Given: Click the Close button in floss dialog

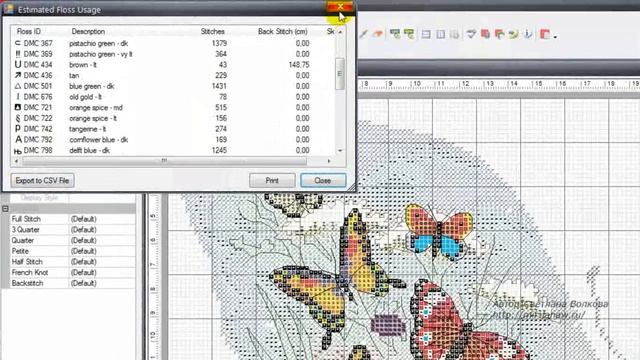Looking at the screenshot, I should [x=323, y=180].
